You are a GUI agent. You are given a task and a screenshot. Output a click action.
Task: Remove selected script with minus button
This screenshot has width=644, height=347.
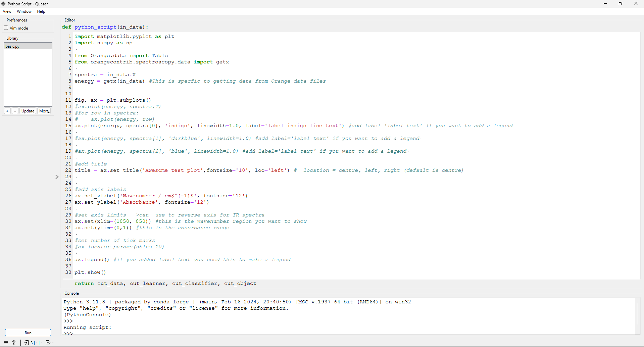pos(15,111)
